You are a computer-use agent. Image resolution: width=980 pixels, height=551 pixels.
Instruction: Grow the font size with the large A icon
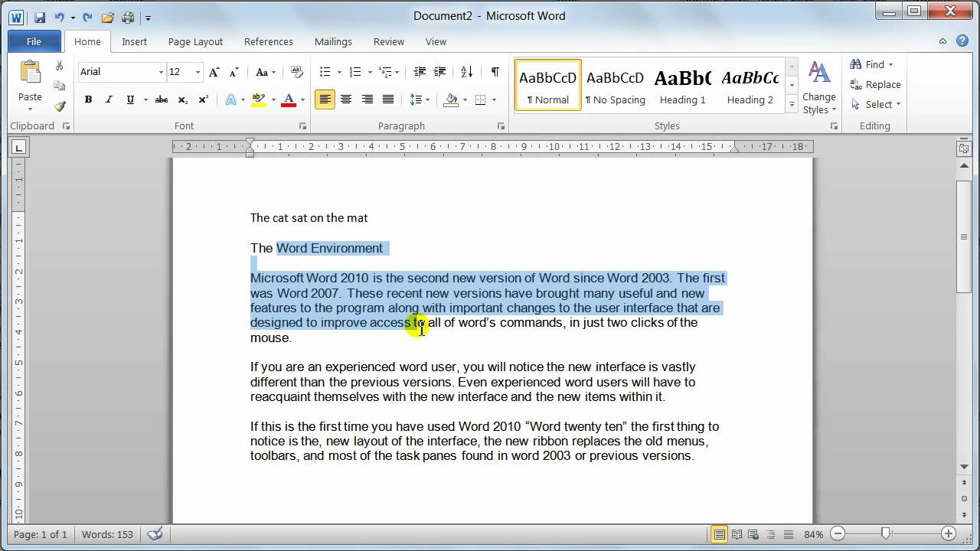[x=214, y=72]
